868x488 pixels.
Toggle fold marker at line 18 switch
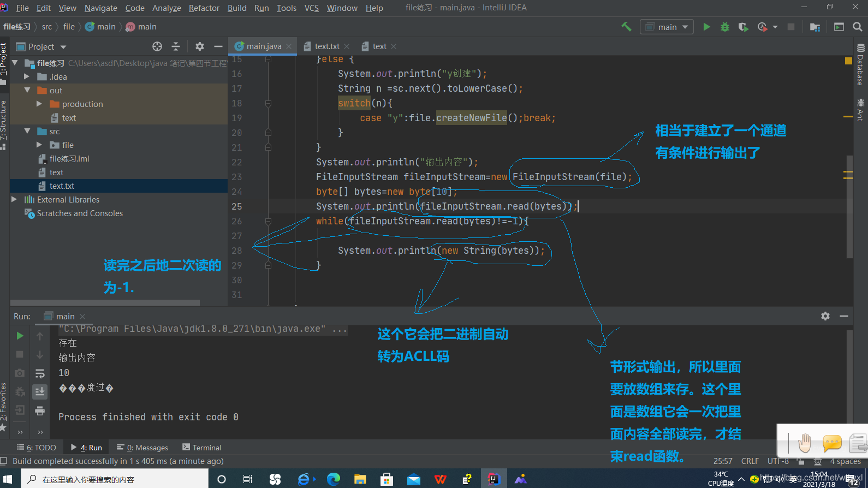(x=268, y=103)
